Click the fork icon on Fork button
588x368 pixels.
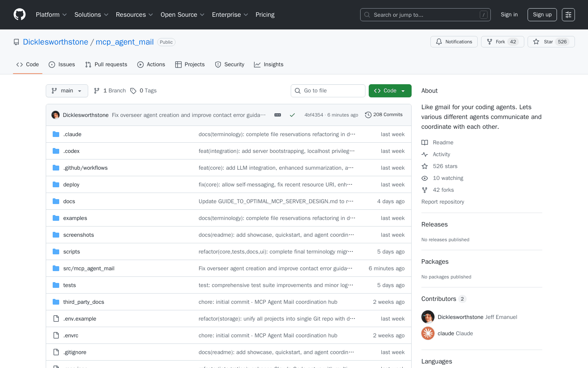489,41
